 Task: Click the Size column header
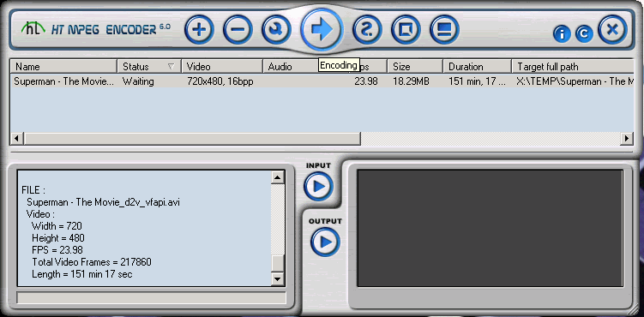[415, 67]
